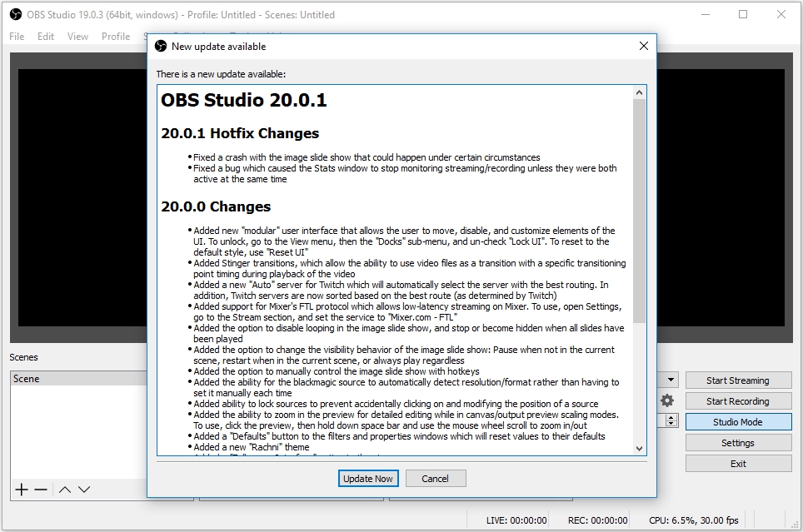Open transition properties gear icon

tap(666, 400)
